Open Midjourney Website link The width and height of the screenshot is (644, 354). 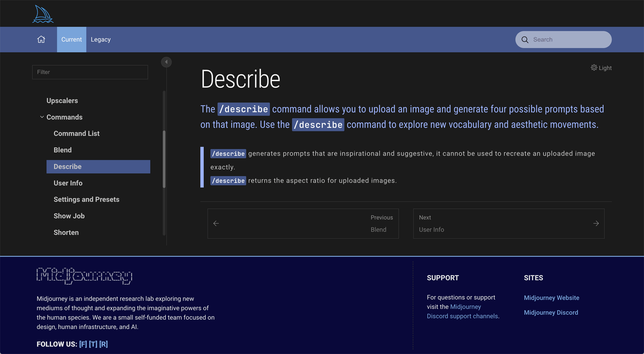[551, 298]
